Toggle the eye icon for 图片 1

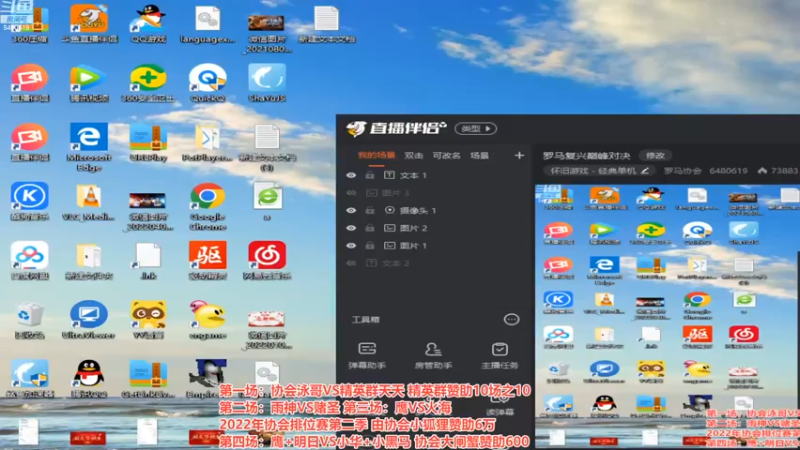tap(351, 245)
